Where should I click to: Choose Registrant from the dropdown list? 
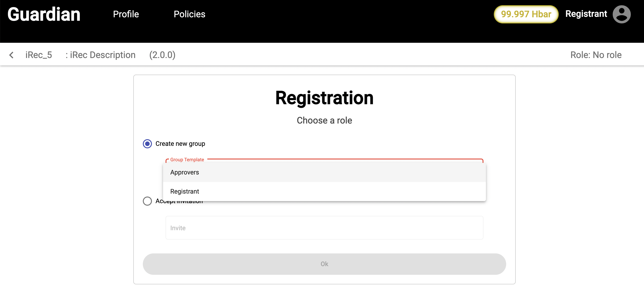pos(185,191)
